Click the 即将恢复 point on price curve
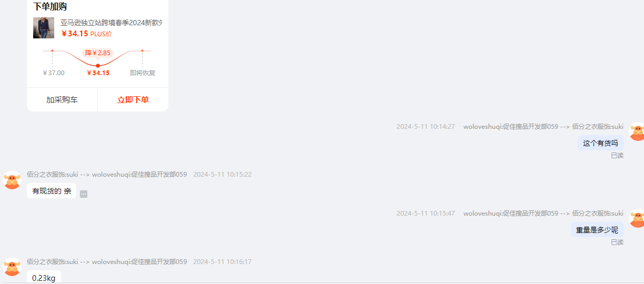 pos(142,51)
